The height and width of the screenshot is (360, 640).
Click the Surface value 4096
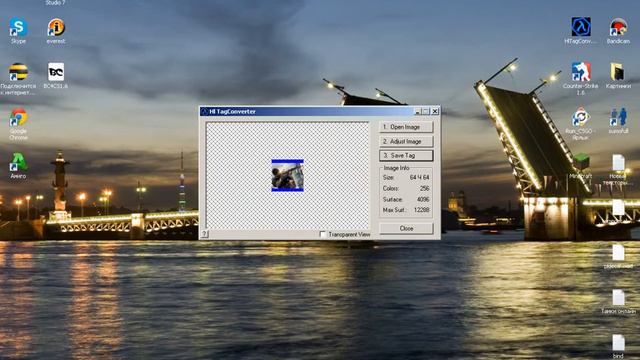point(423,200)
